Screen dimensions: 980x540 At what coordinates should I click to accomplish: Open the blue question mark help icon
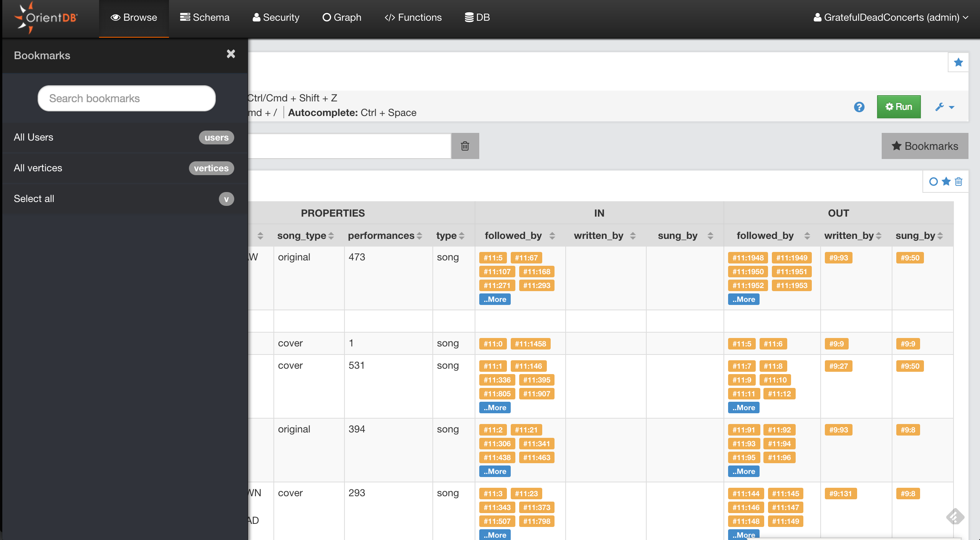(x=859, y=107)
